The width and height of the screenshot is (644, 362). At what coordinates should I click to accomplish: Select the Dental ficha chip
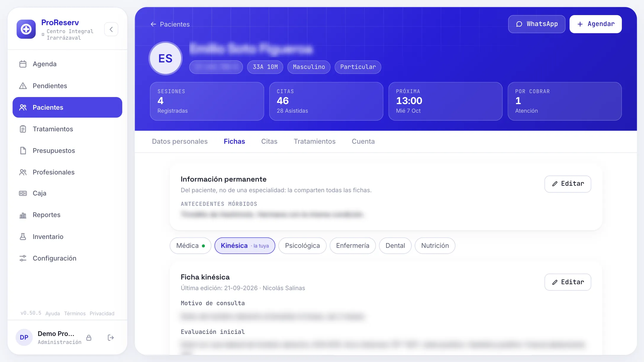click(x=395, y=245)
